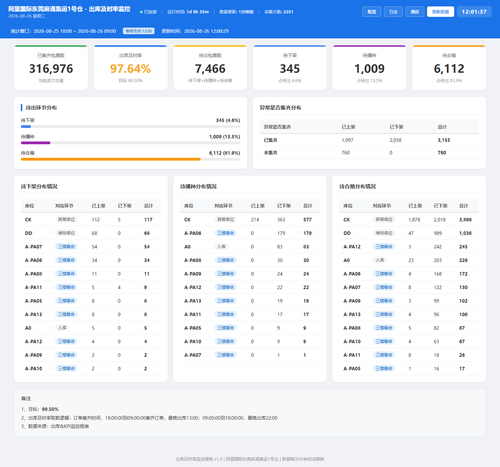Click the green connection status dot
This screenshot has height=467, width=500.
click(x=141, y=12)
